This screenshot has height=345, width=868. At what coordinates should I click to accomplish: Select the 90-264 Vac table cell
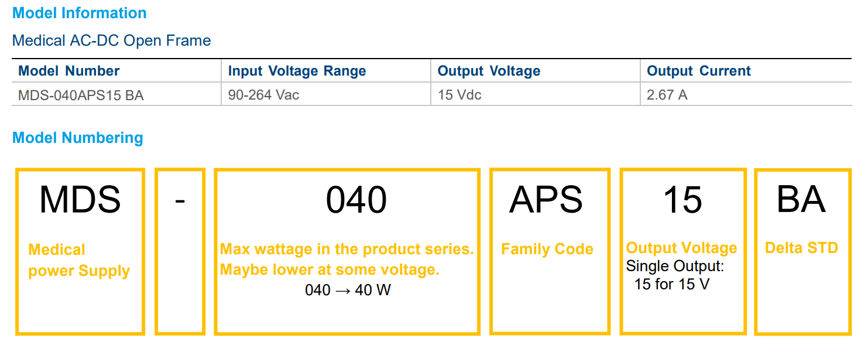pos(263,95)
